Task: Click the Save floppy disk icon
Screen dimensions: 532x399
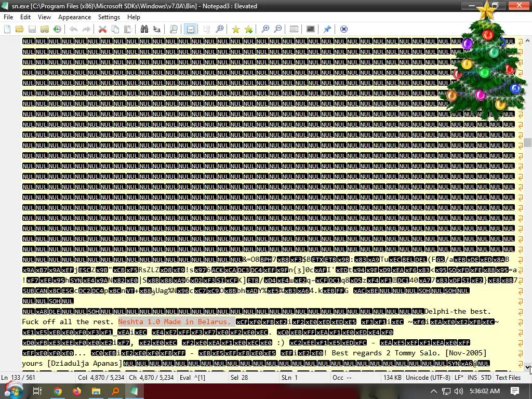Action: point(32,29)
